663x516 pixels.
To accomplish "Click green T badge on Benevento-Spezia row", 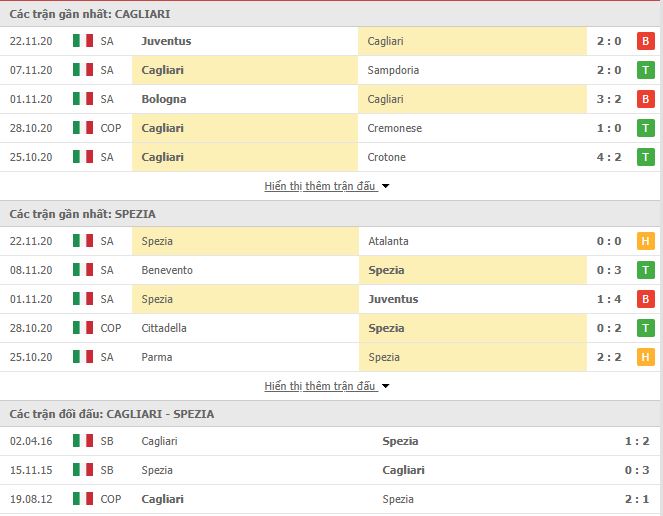I will pyautogui.click(x=645, y=270).
